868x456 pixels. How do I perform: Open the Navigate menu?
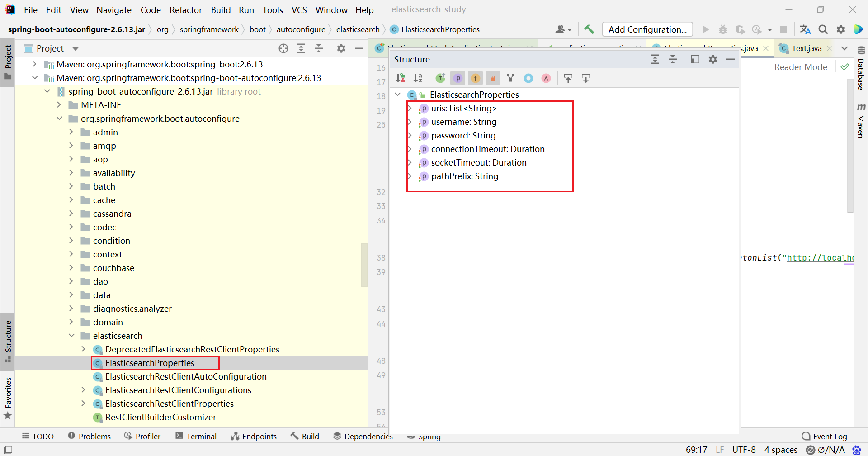coord(113,10)
